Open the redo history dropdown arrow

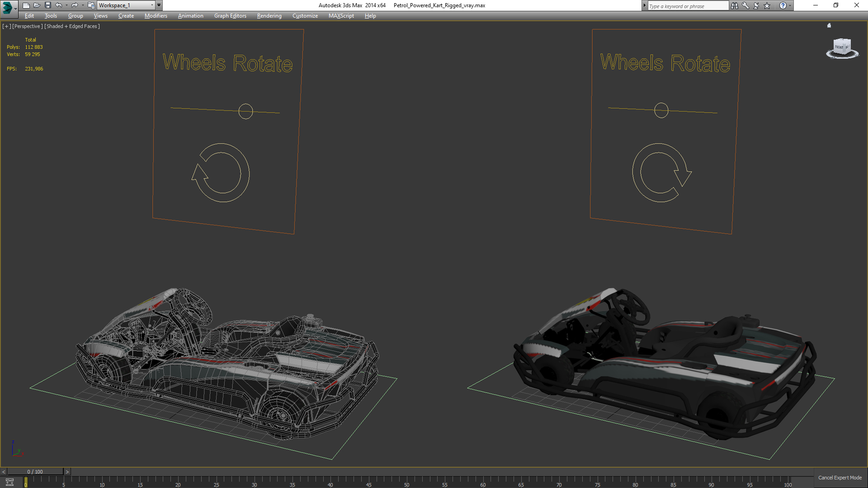point(83,5)
